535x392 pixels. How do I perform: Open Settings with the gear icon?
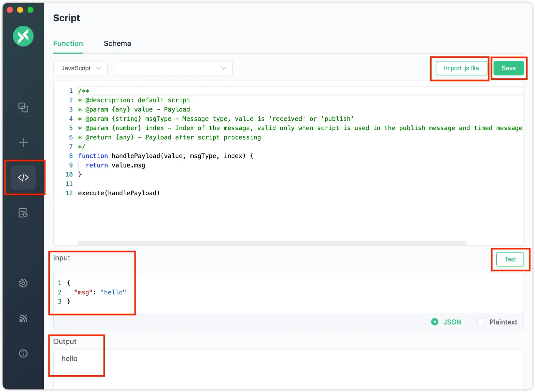pyautogui.click(x=23, y=283)
